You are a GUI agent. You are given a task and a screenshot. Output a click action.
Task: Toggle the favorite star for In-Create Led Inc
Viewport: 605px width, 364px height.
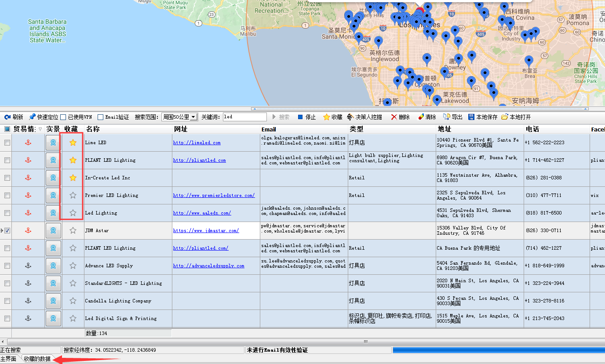tap(73, 178)
